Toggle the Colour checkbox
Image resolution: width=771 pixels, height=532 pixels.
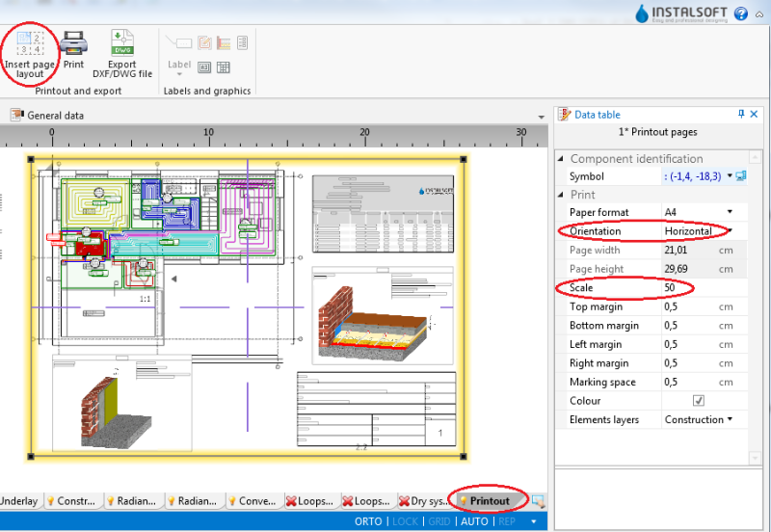(698, 401)
